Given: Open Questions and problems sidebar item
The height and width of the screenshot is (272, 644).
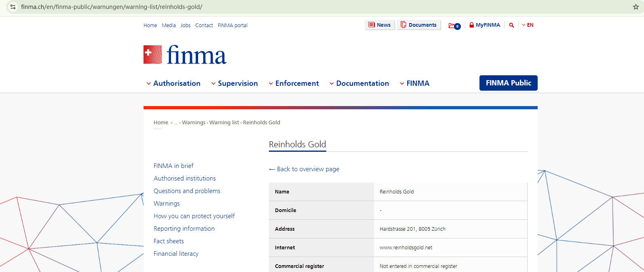Looking at the screenshot, I should point(187,191).
